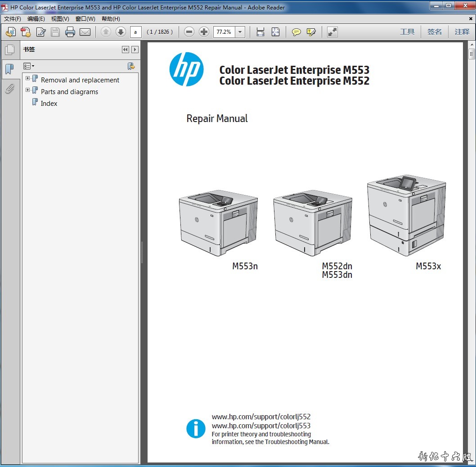Show the page thumbnails panel
The width and height of the screenshot is (476, 467).
click(9, 50)
